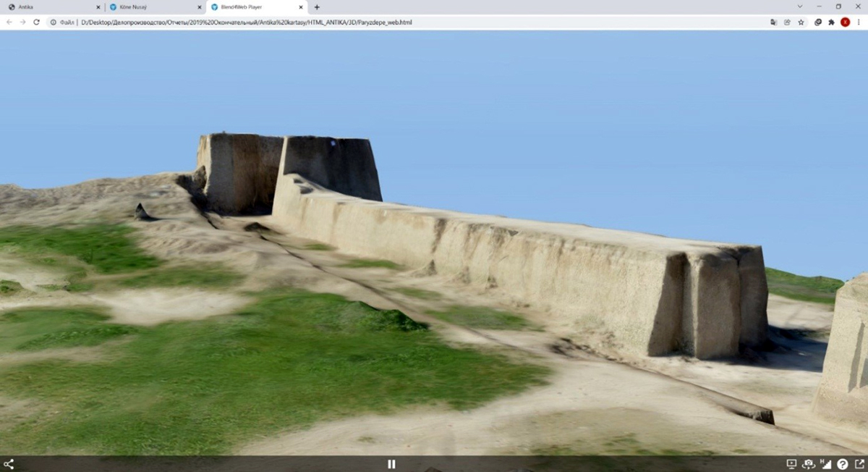Open the share options in player
Viewport: 868px width, 472px height.
(9, 464)
